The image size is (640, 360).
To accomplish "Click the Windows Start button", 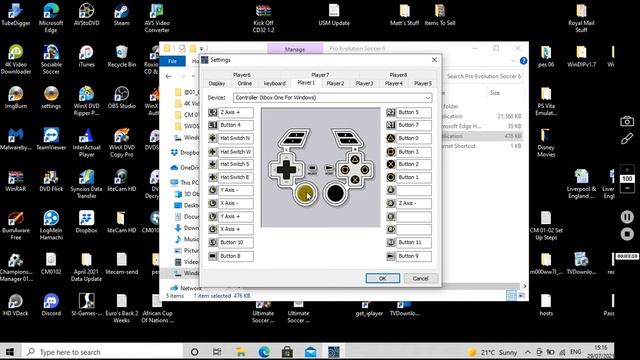I will point(10,352).
